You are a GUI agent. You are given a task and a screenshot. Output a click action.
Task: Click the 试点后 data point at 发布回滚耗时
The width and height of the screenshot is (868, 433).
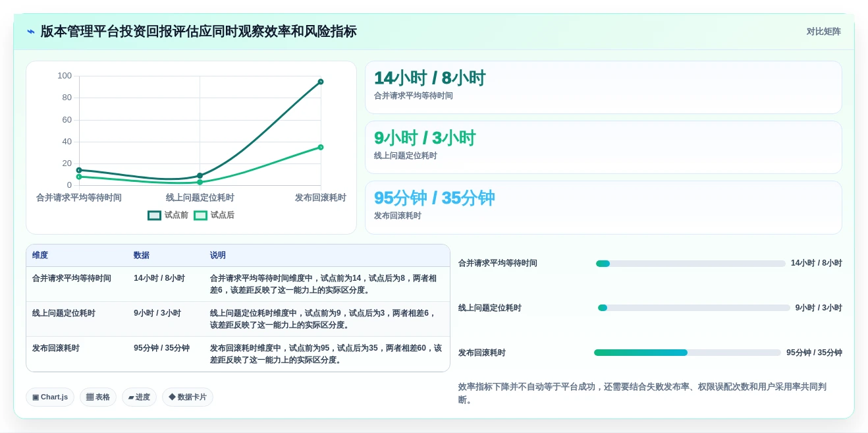click(x=321, y=147)
